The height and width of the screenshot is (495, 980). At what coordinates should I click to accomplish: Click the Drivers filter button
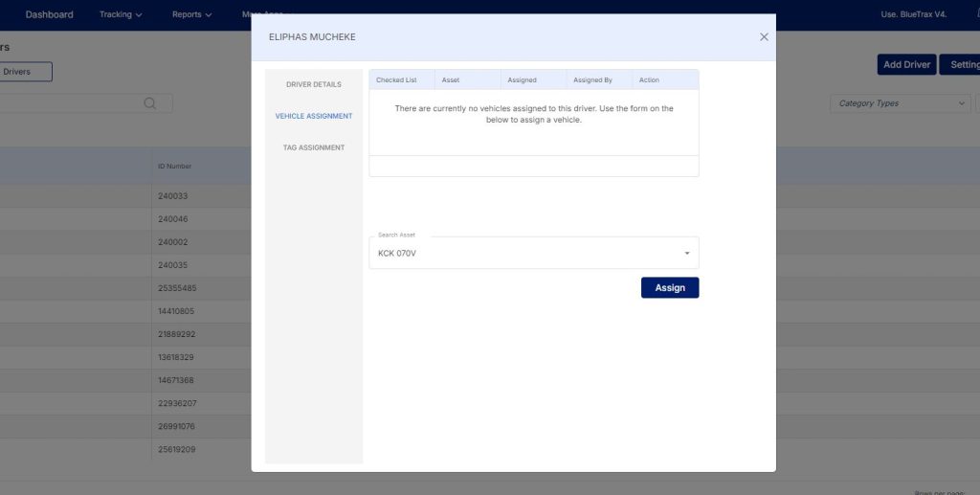point(25,72)
